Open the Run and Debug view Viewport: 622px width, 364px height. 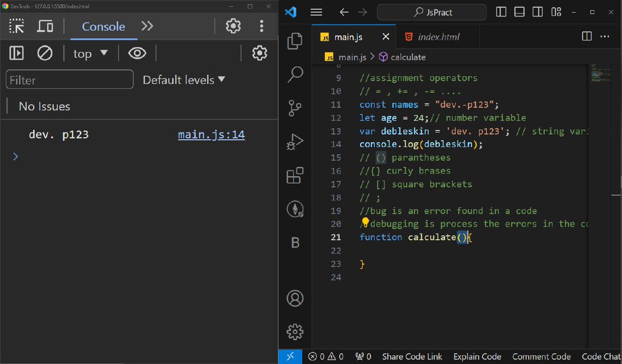pyautogui.click(x=295, y=142)
